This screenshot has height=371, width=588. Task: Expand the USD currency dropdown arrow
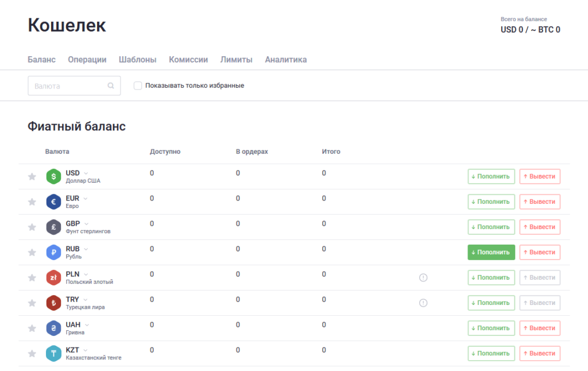click(x=86, y=173)
